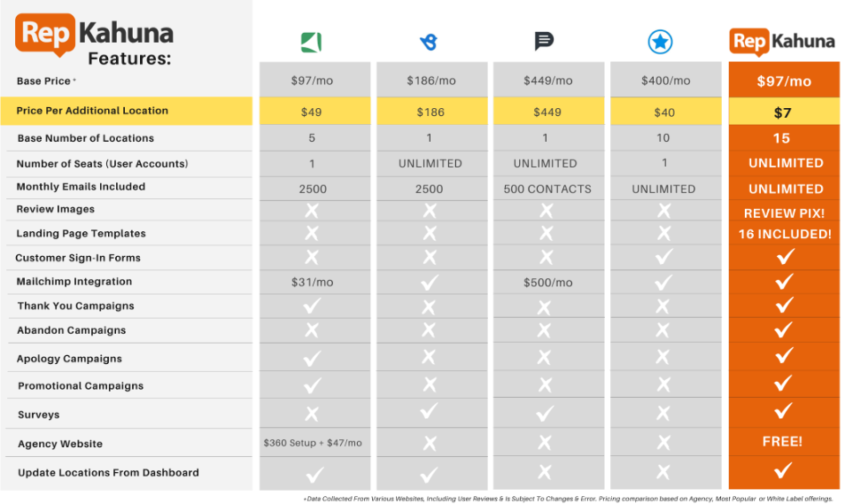
Task: Click the large Rep Kahuna Features logo
Action: pos(94,39)
